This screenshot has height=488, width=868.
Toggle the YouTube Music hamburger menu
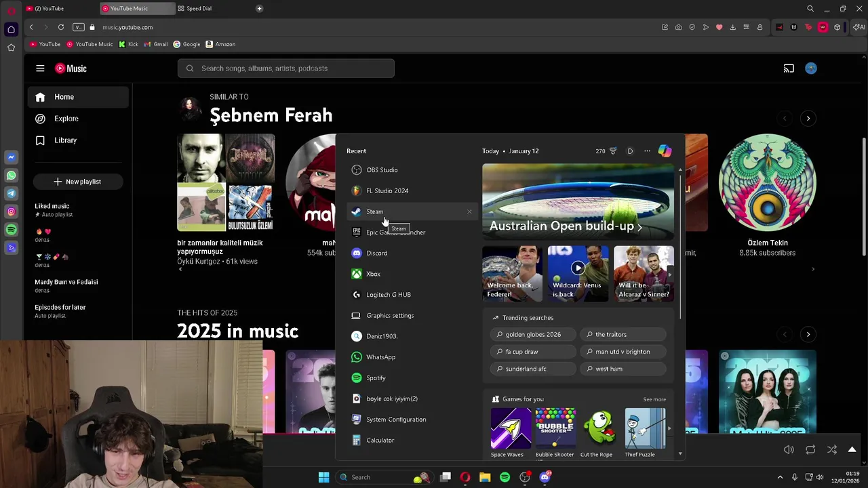point(40,68)
